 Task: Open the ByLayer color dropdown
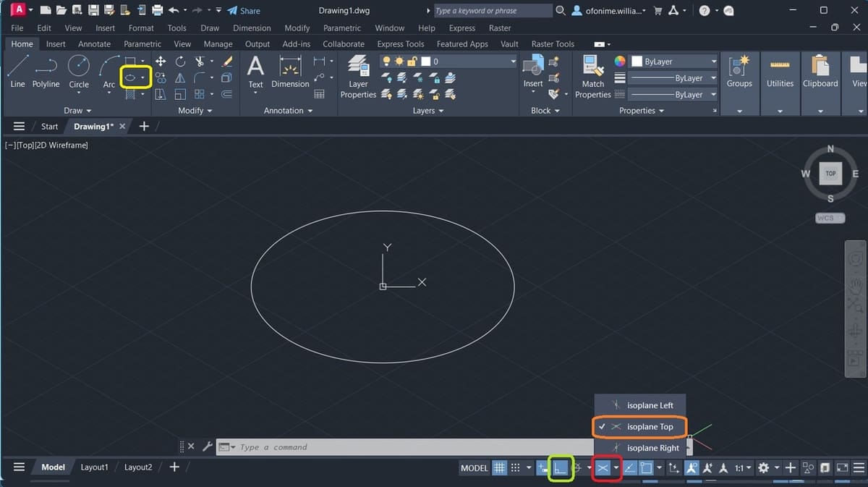pyautogui.click(x=674, y=62)
